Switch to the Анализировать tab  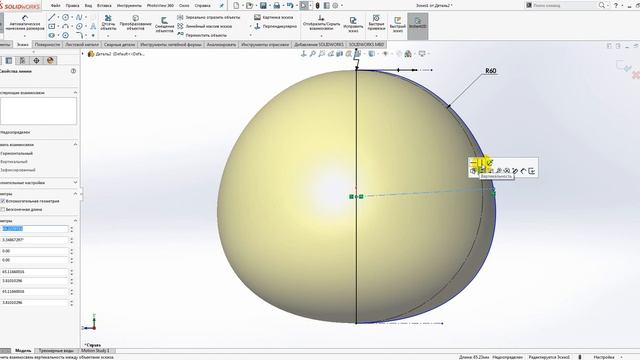tap(221, 44)
